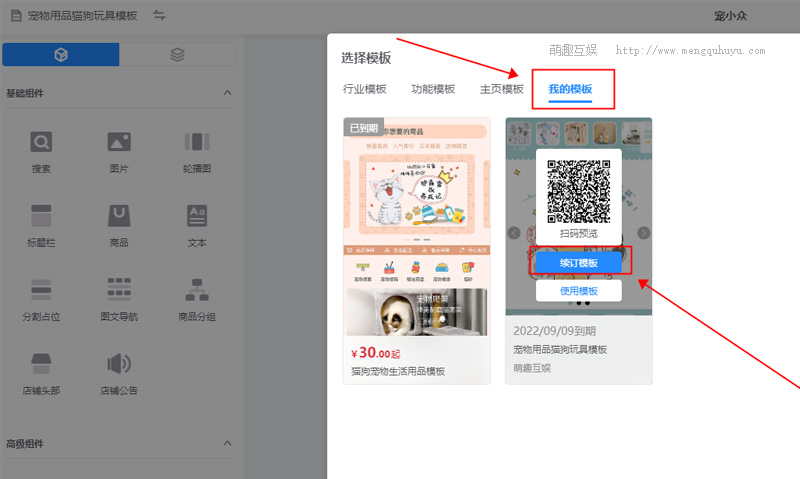
Task: Add the 店铺公告 shop announcement component
Action: tap(119, 373)
